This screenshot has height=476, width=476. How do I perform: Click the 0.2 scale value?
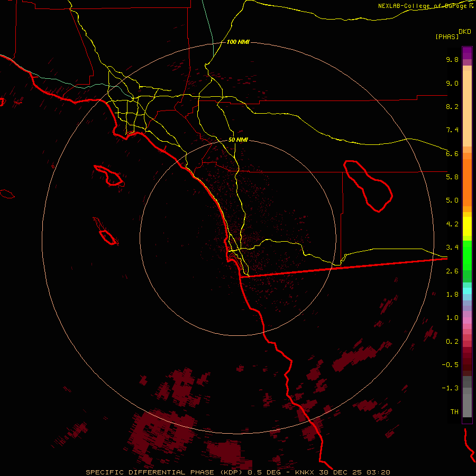pos(452,342)
